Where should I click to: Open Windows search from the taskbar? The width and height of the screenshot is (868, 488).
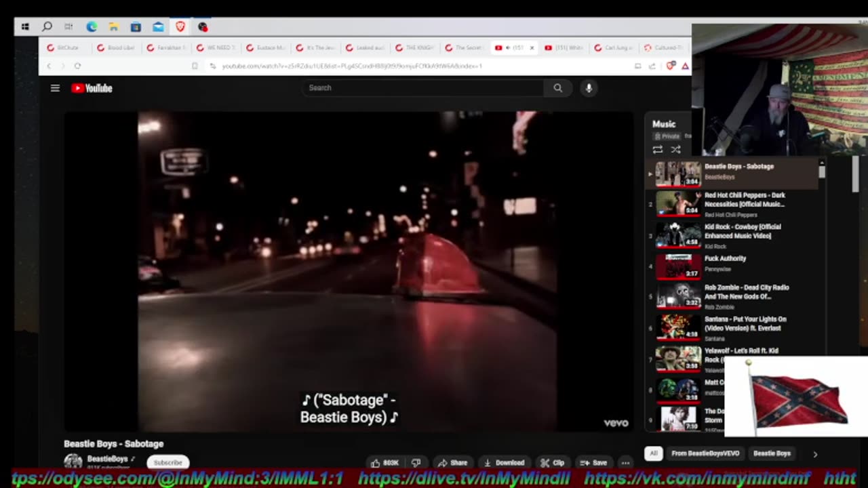(x=47, y=27)
